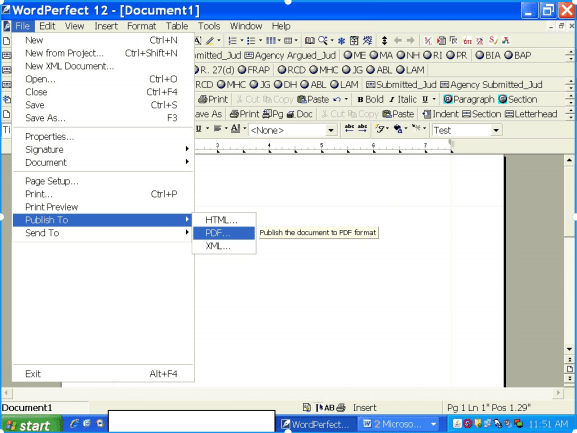This screenshot has height=433, width=577.
Task: Click the printer icon in status bar
Action: coord(341,407)
